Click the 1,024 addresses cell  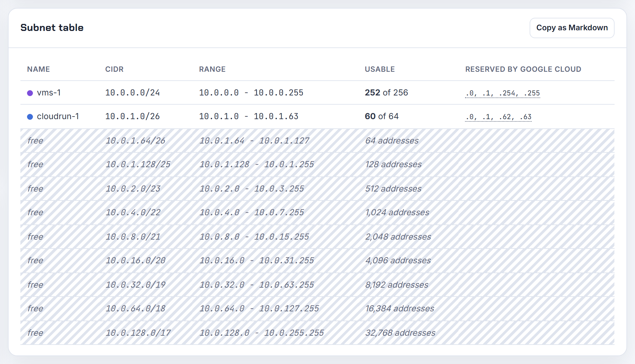397,213
